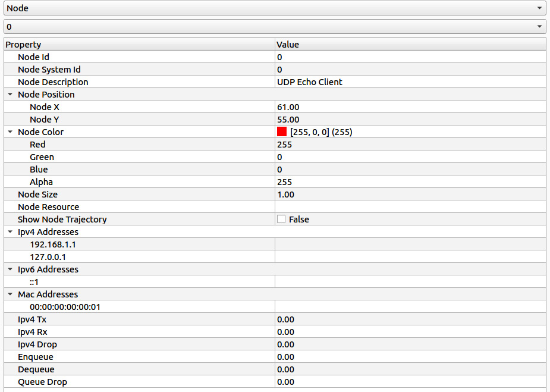Image resolution: width=550 pixels, height=392 pixels.
Task: Collapse the Node Color group
Action: point(10,132)
